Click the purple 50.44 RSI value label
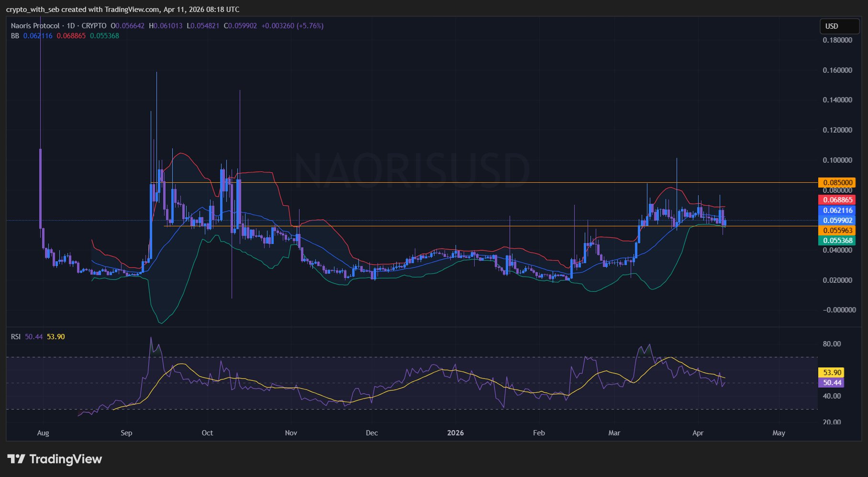The width and height of the screenshot is (868, 477). pyautogui.click(x=832, y=383)
